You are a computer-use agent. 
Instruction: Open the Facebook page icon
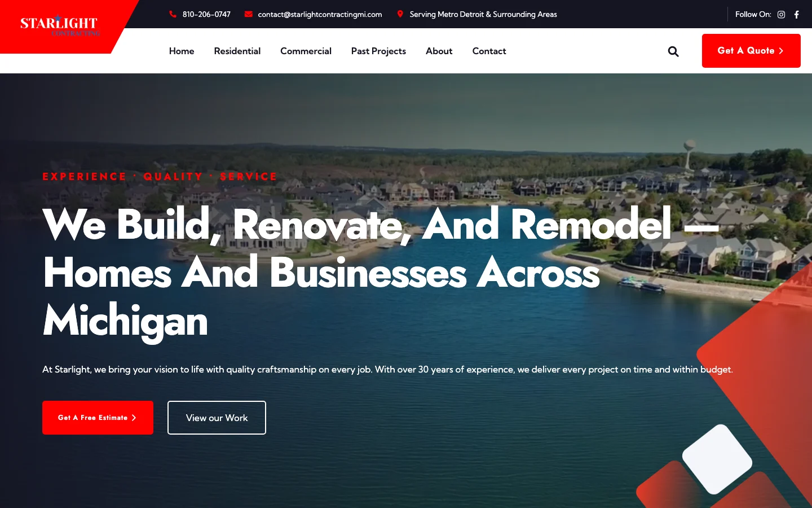tap(797, 15)
